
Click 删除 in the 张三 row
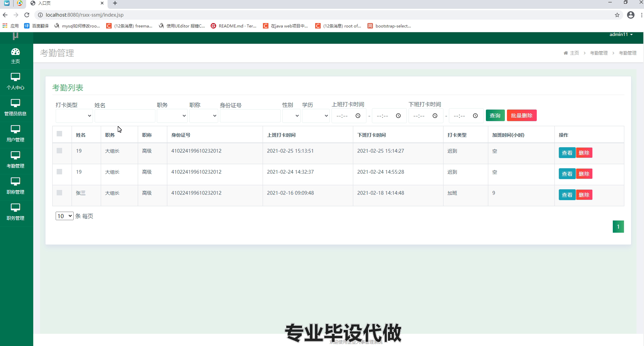click(x=584, y=195)
